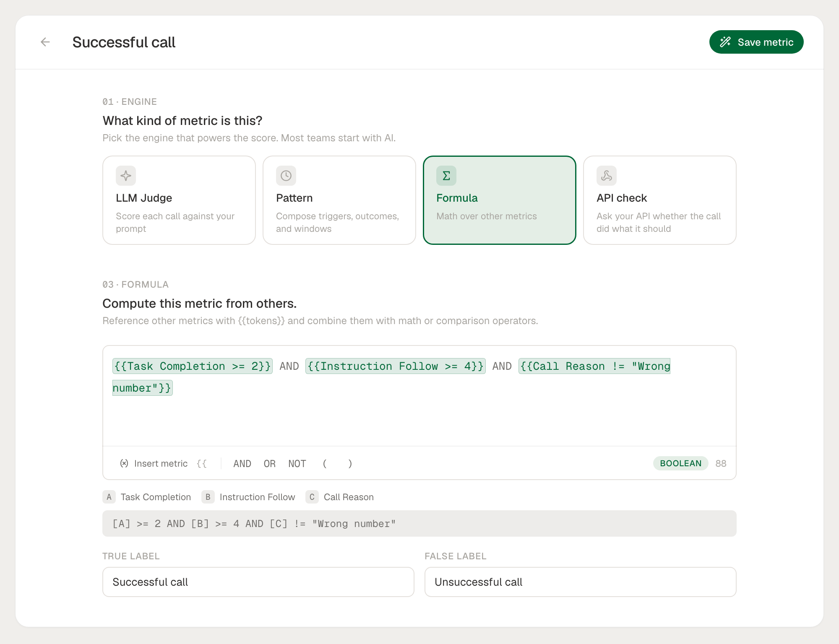Choose the Pattern engine card
Image resolution: width=839 pixels, height=644 pixels.
pos(339,200)
